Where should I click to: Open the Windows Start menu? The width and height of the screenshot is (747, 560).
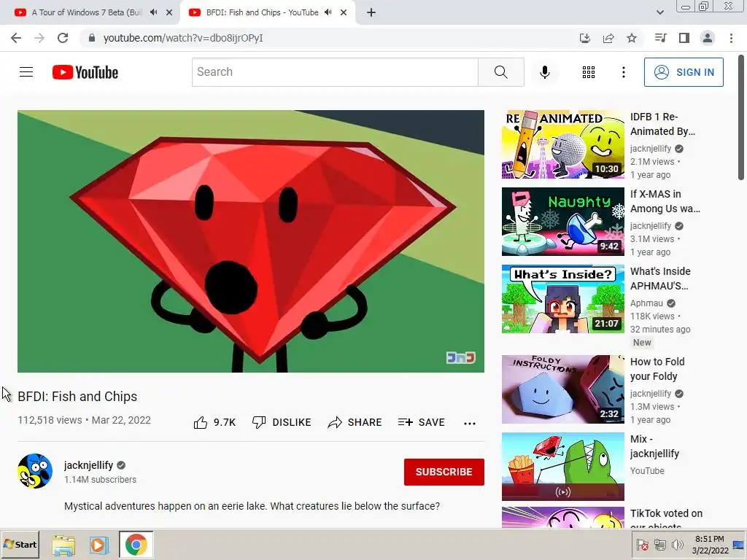[x=20, y=544]
